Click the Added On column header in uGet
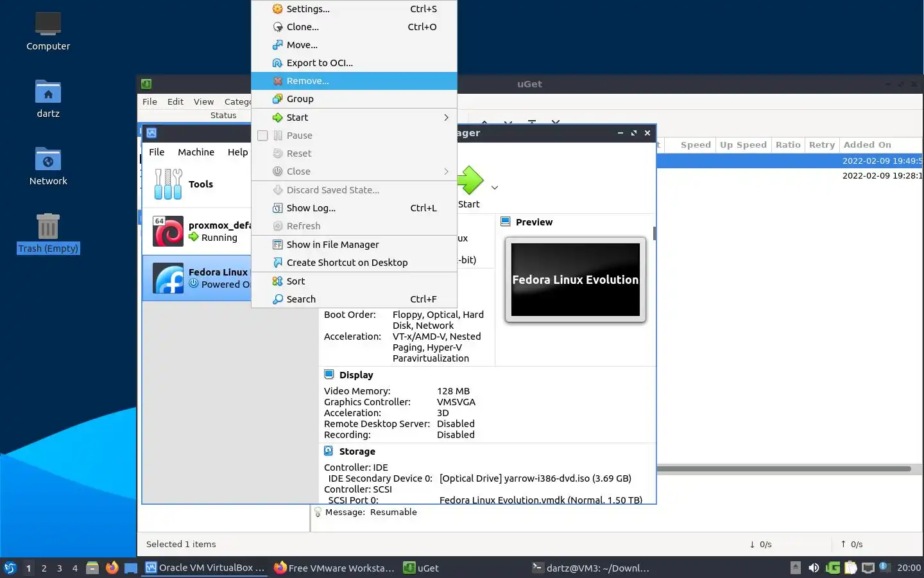The width and height of the screenshot is (924, 578). (x=880, y=144)
